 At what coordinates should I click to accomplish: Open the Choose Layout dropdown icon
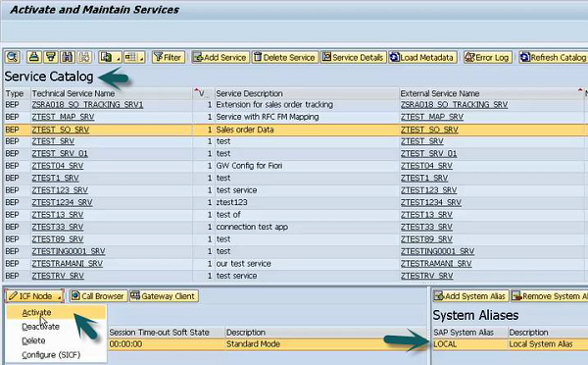coord(134,57)
